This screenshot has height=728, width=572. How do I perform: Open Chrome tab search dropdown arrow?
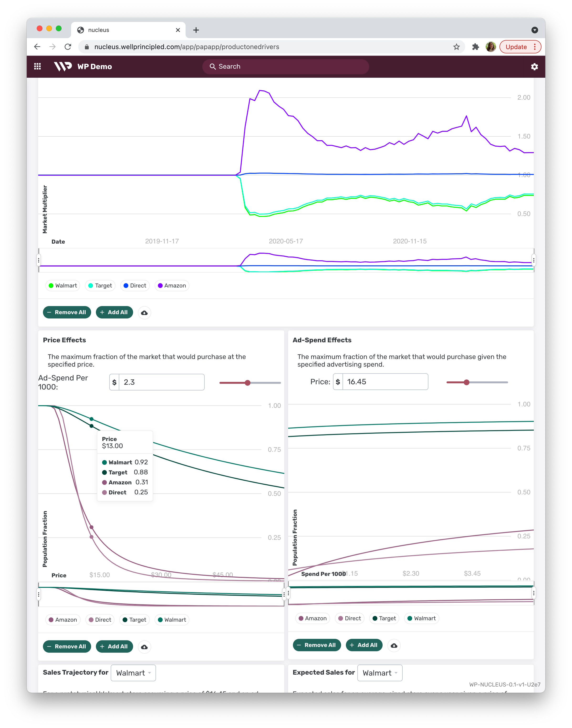[x=535, y=30]
